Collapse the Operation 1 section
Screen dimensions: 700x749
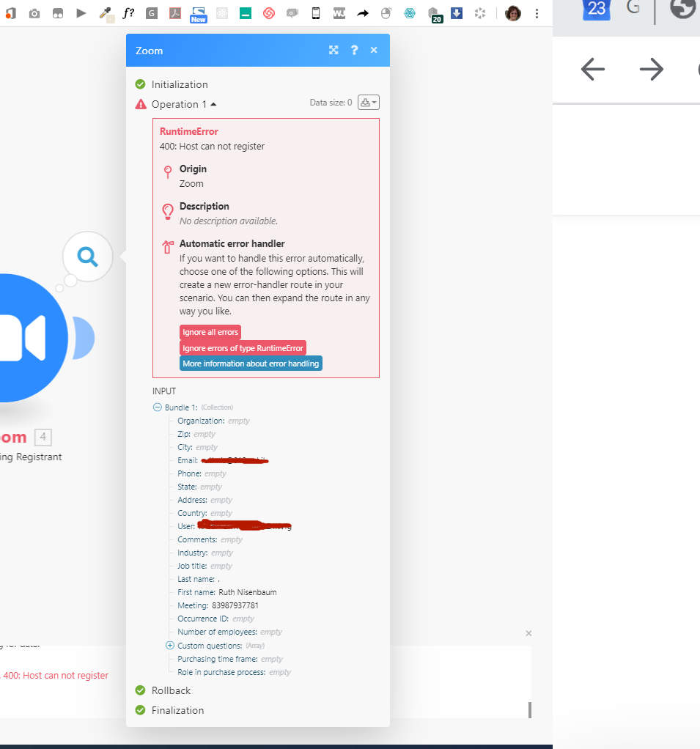[x=184, y=104]
